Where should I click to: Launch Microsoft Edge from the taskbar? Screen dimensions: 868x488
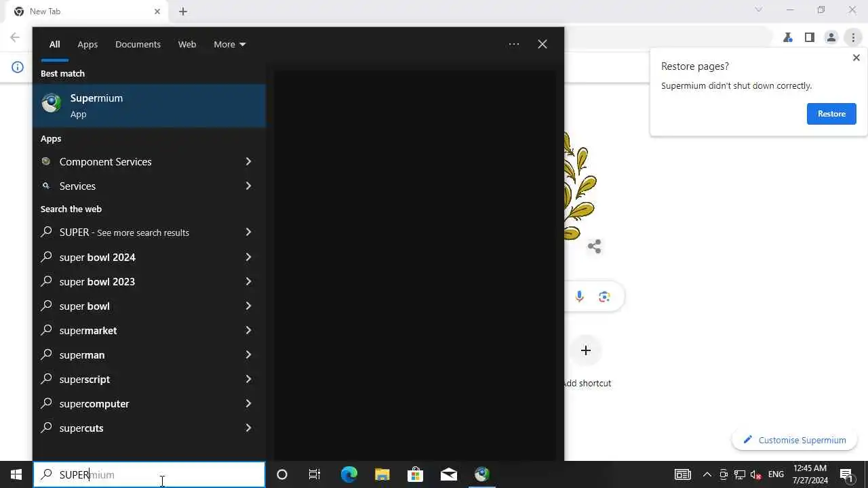349,474
